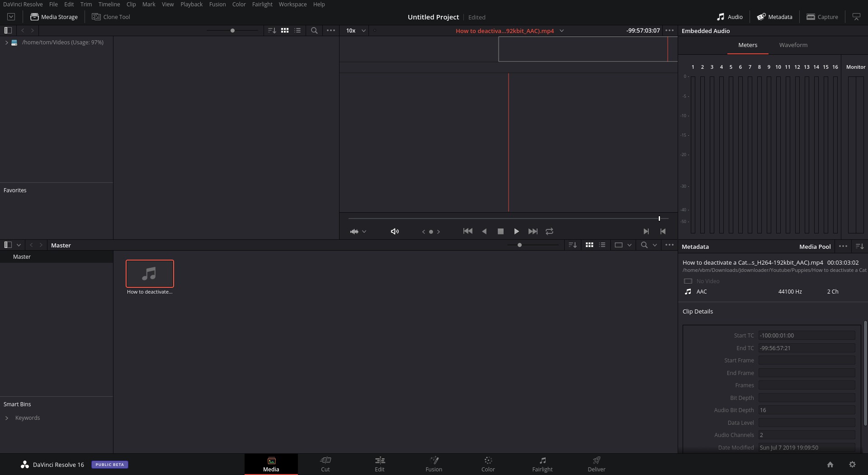Switch to the Meters tab
Viewport: 868px width, 475px height.
coord(748,45)
